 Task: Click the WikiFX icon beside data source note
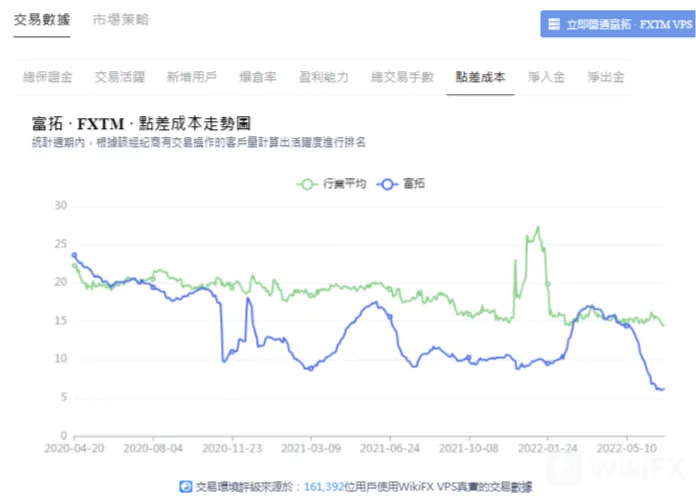[186, 487]
